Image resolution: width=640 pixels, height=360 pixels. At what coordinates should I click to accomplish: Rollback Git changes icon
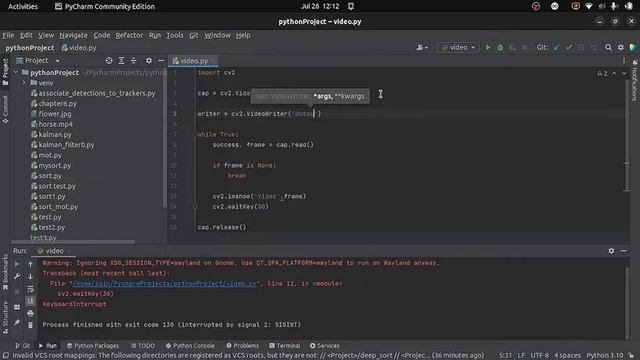pyautogui.click(x=593, y=47)
